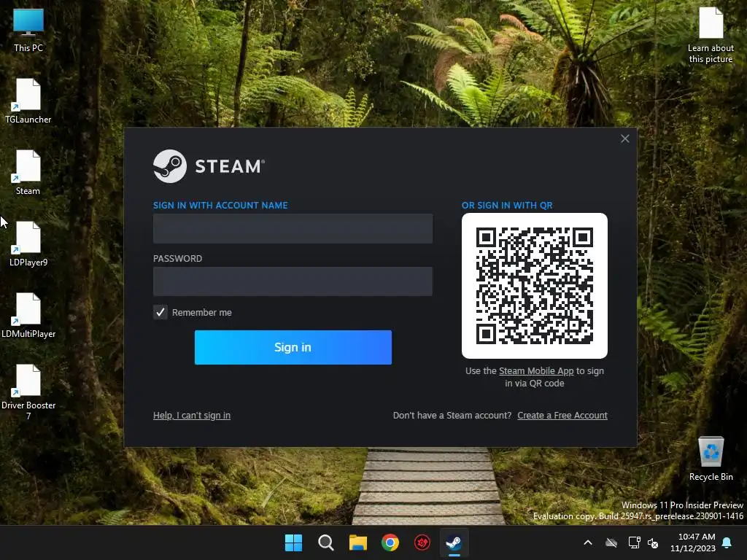
Task: Click Create a Free Account link
Action: click(562, 415)
